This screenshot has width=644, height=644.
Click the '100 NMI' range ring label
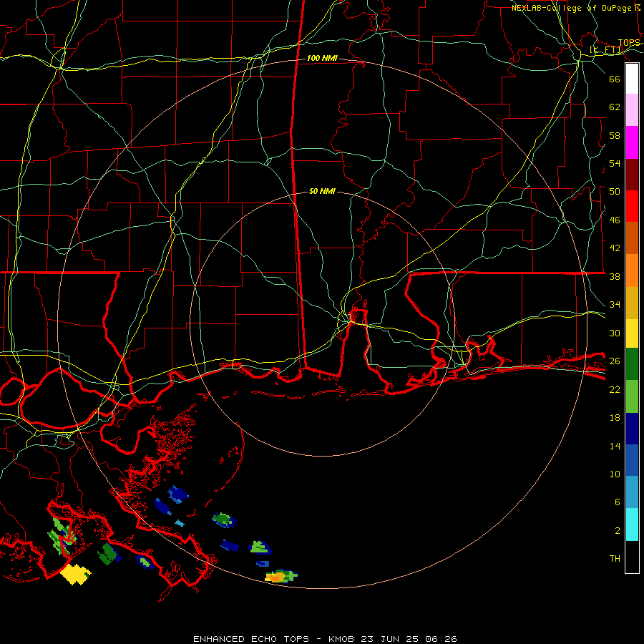pos(322,59)
